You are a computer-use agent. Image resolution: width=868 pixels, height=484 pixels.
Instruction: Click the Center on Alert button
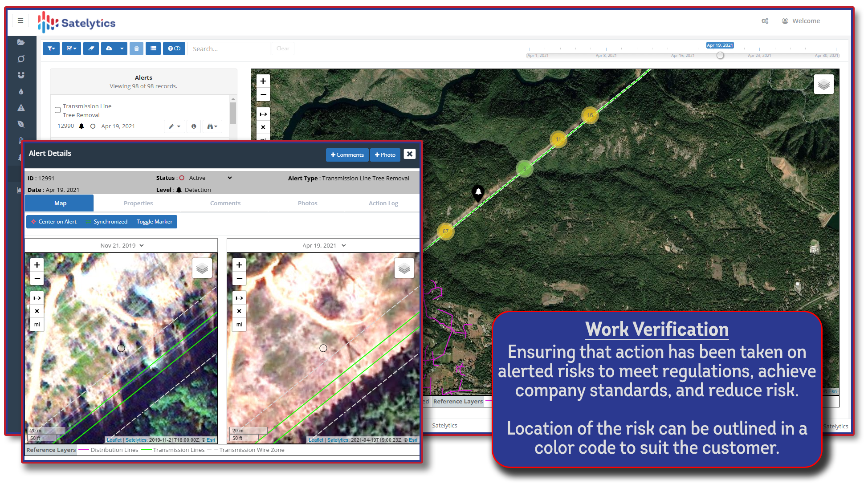tap(53, 222)
